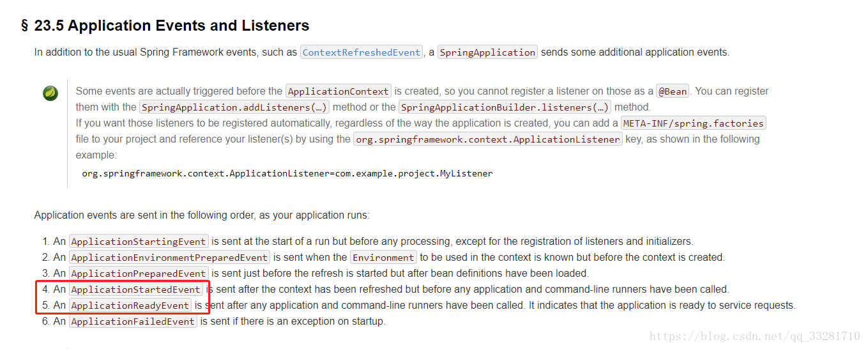Click ApplicationStartedEvent in the highlighted box
The image size is (868, 349).
135,290
